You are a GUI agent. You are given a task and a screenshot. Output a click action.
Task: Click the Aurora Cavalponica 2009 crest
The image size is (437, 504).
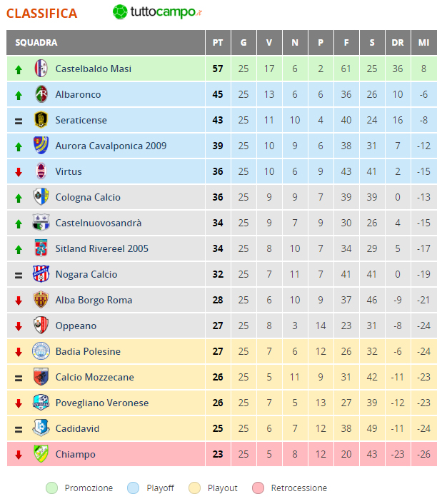pos(41,146)
